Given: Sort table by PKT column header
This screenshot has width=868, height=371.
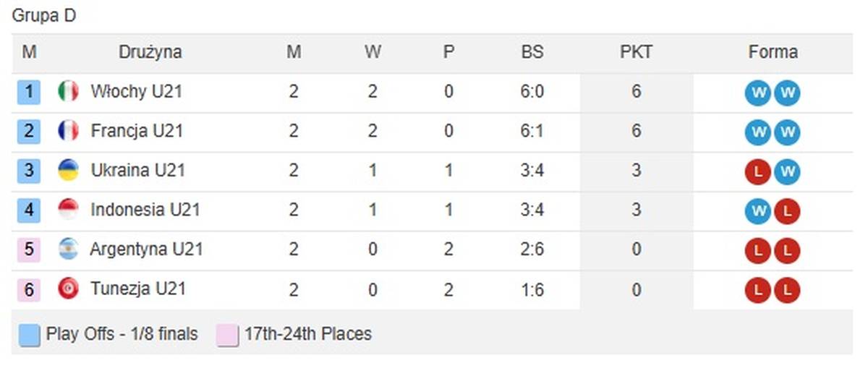Looking at the screenshot, I should [x=636, y=53].
